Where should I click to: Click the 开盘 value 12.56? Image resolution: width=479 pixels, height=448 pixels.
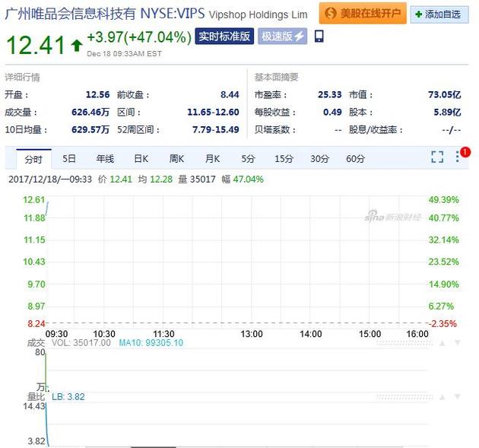pyautogui.click(x=97, y=95)
